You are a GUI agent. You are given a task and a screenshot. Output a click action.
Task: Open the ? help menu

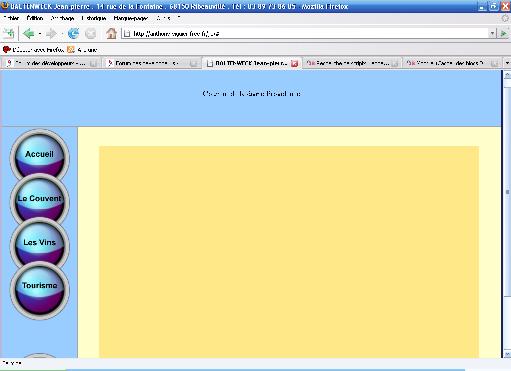click(x=179, y=18)
